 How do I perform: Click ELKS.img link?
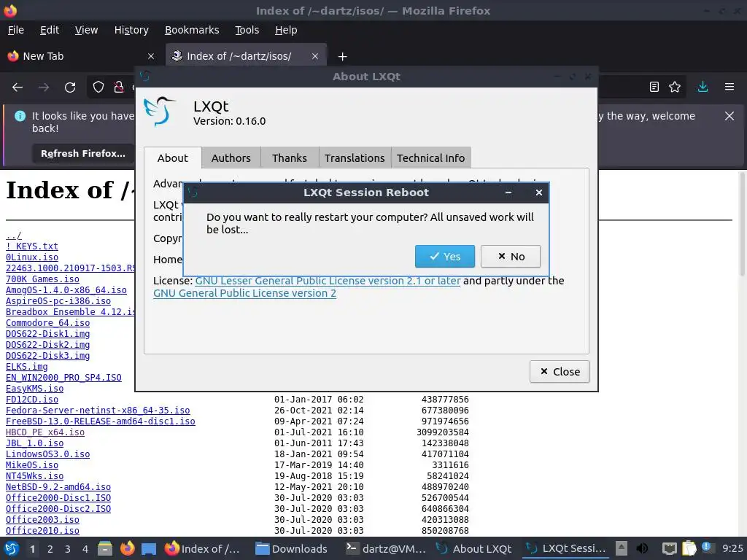[27, 367]
